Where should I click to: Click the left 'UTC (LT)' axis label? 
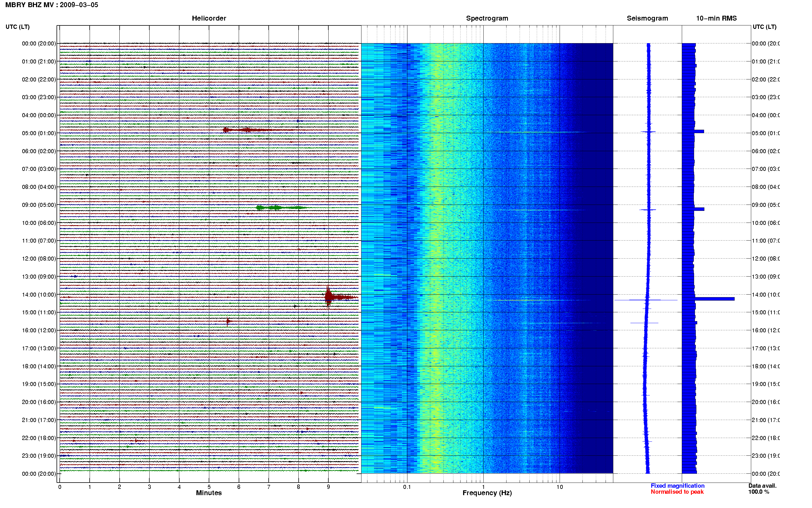point(17,27)
